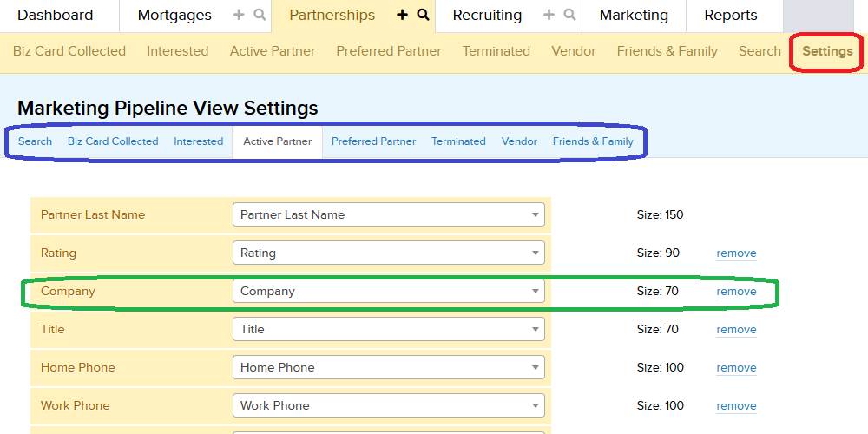The width and height of the screenshot is (868, 434).
Task: Remove the Rating column
Action: 736,253
